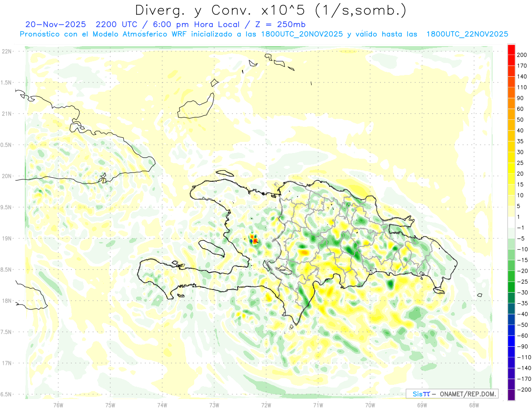Click the '72W' longitude label
This screenshot has width=532, height=411.
pos(266,405)
